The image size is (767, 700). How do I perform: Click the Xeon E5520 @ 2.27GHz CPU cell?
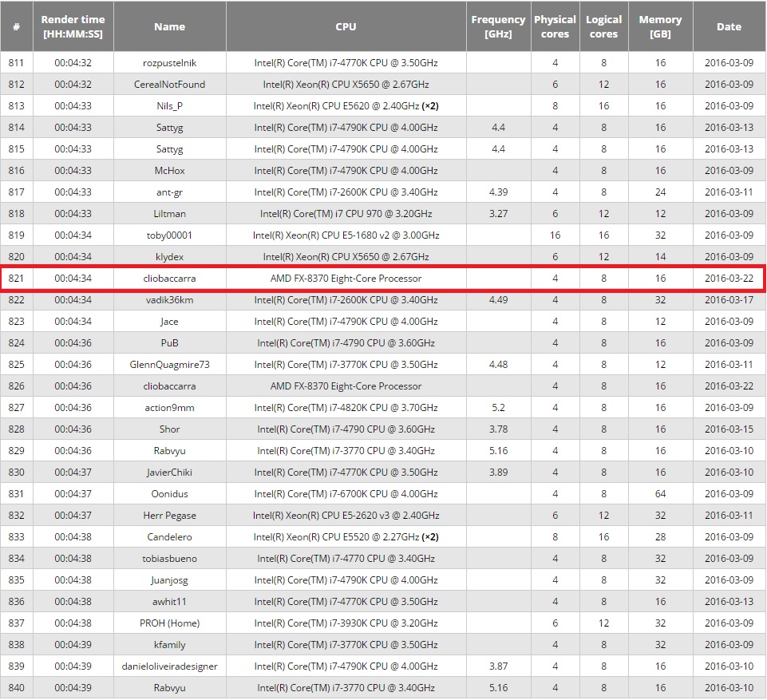click(x=346, y=536)
